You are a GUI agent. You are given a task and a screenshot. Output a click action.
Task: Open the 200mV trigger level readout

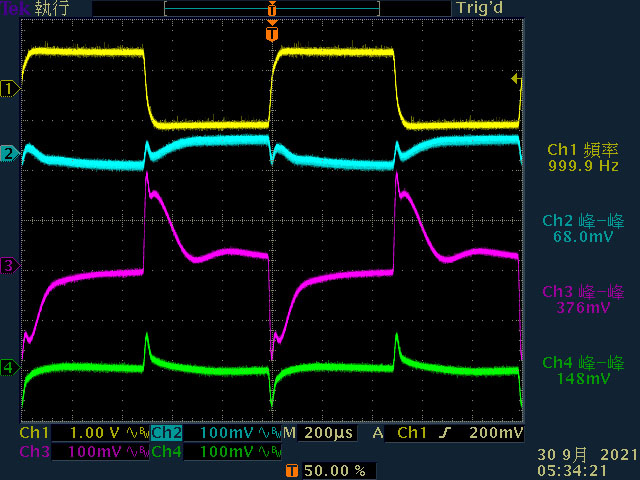coord(496,433)
